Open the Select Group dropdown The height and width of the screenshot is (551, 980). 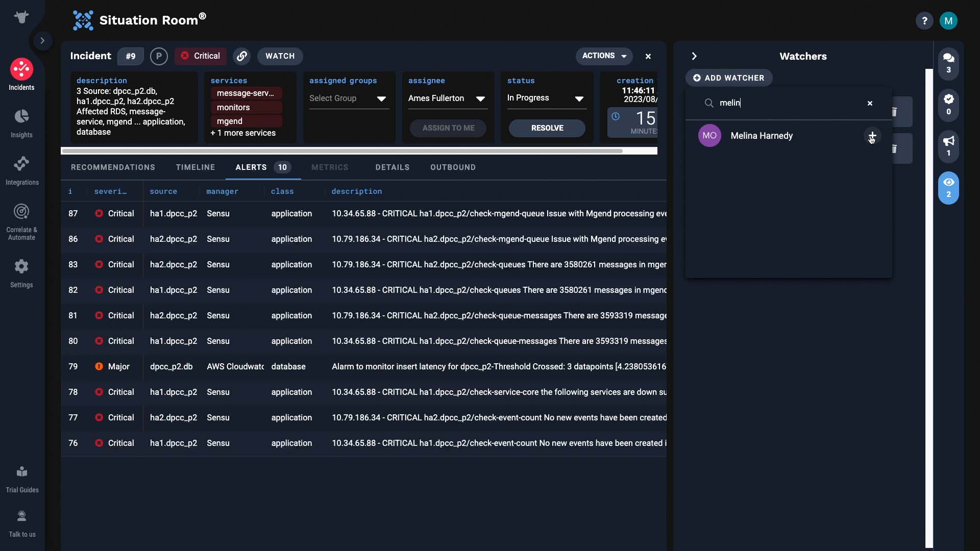pos(349,98)
